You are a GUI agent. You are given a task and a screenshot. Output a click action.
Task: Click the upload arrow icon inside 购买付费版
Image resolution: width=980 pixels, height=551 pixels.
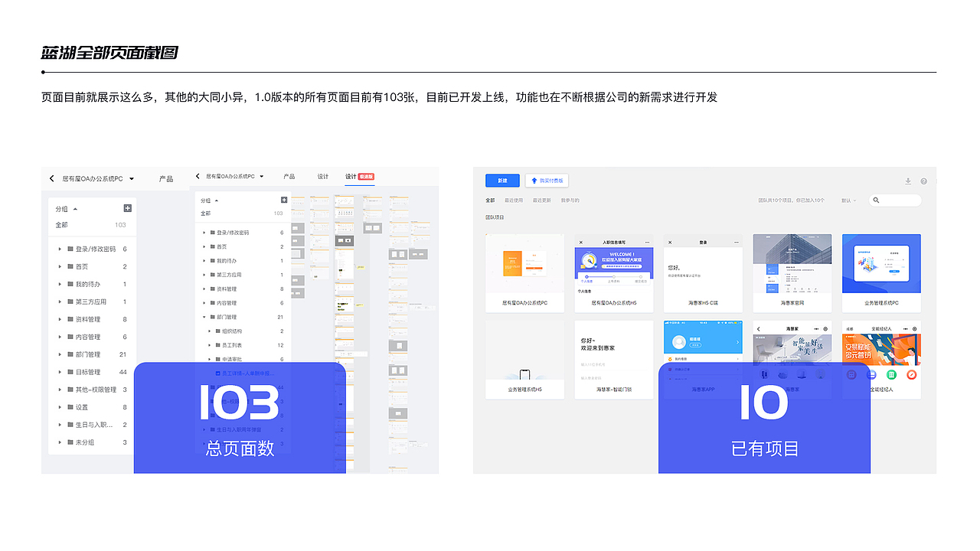(x=534, y=181)
